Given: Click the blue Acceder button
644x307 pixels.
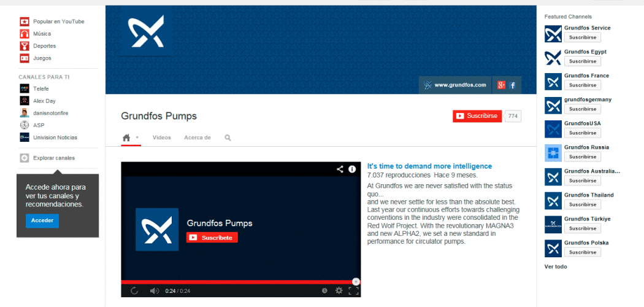Looking at the screenshot, I should pyautogui.click(x=42, y=220).
